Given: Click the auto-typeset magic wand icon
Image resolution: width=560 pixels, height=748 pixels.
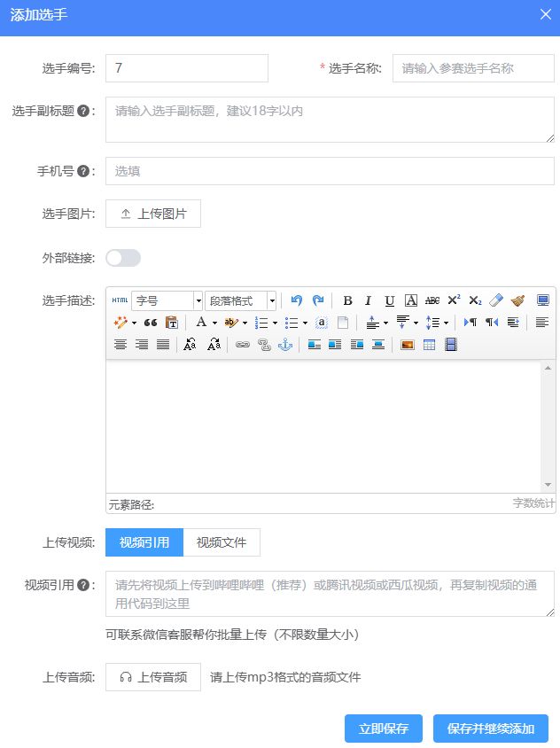Looking at the screenshot, I should pos(121,323).
